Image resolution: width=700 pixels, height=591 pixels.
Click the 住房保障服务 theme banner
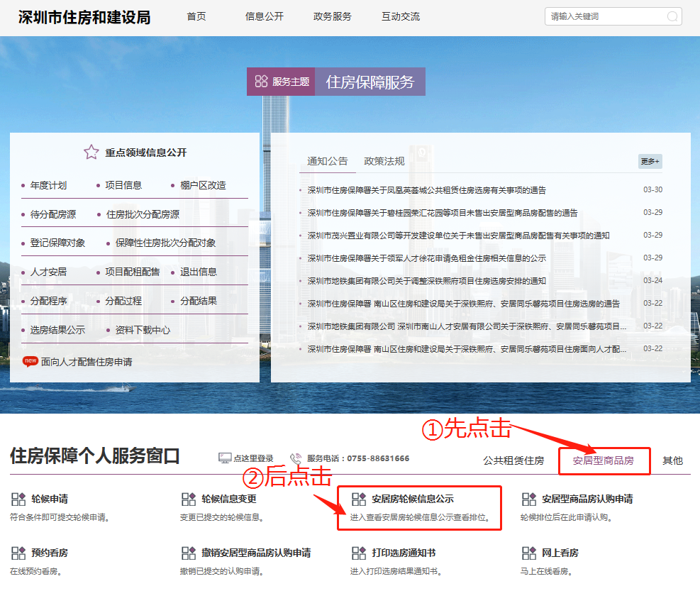[370, 82]
